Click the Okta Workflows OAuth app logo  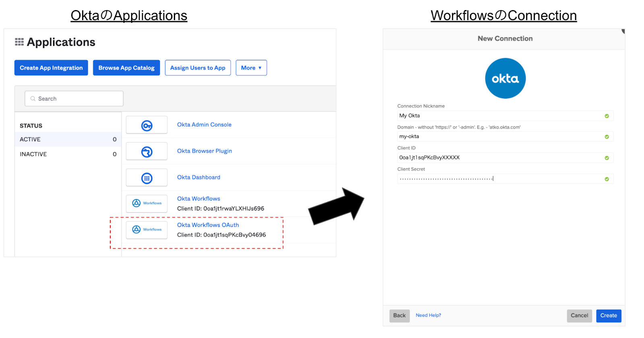[147, 229]
